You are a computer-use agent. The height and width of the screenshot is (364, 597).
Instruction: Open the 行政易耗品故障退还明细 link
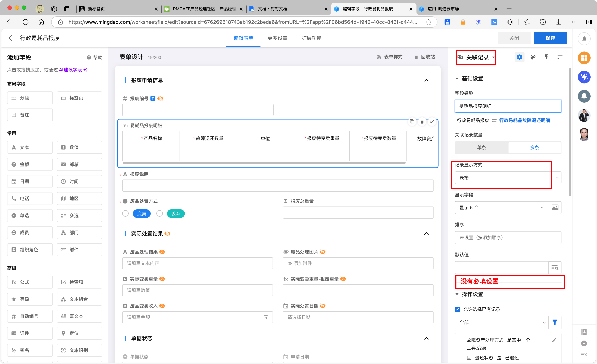point(524,120)
